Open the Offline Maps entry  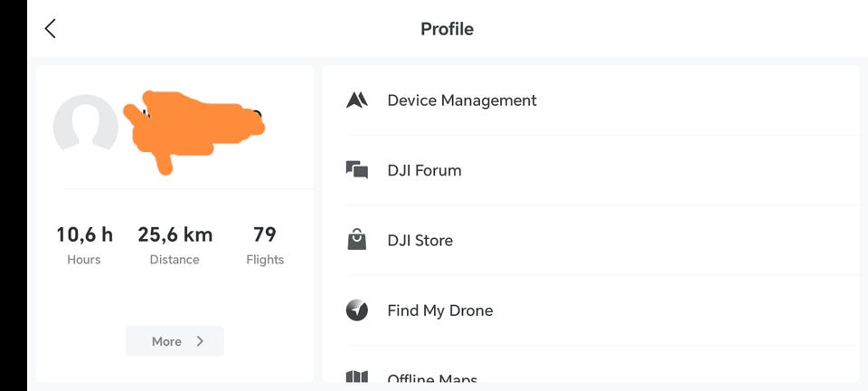click(432, 379)
